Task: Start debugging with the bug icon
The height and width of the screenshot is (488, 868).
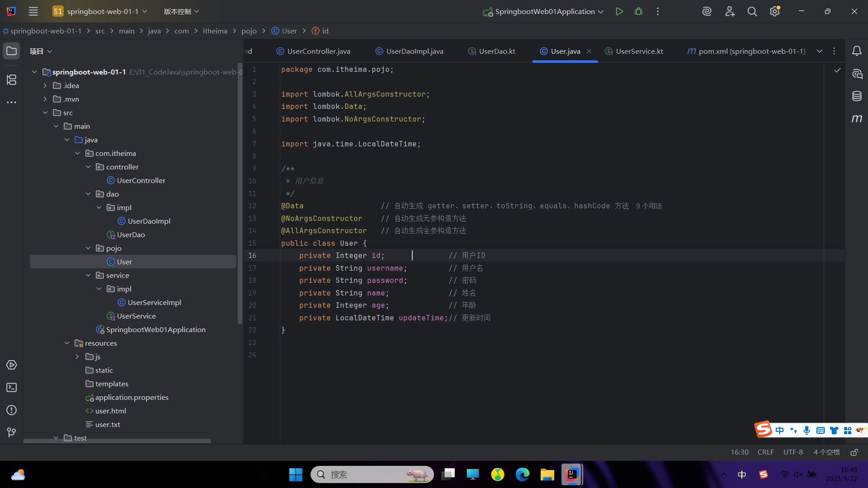Action: (x=638, y=11)
